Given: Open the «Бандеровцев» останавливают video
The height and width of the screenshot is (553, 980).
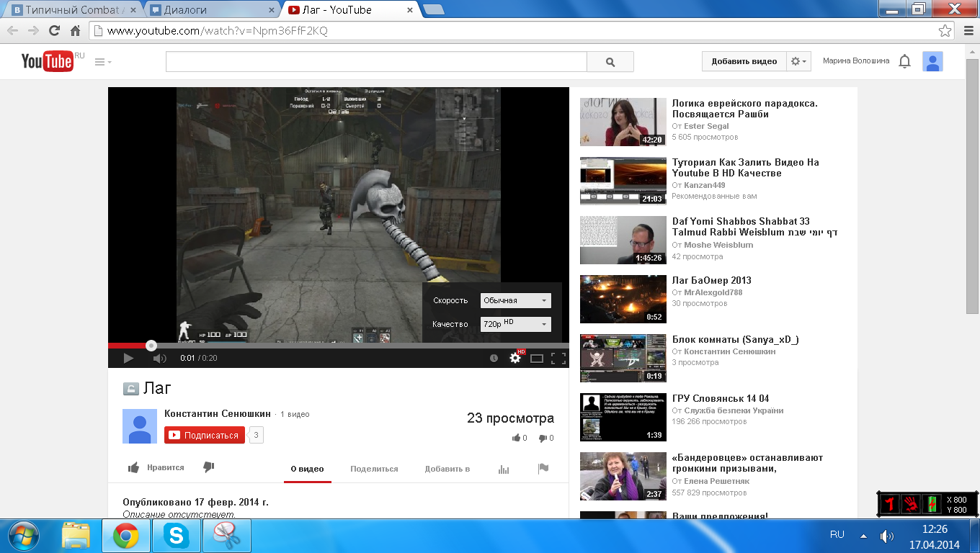Looking at the screenshot, I should [747, 463].
